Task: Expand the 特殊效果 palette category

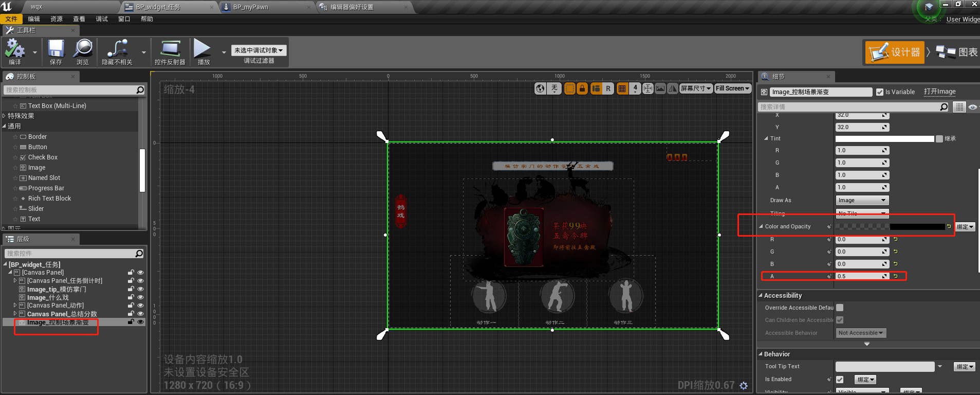Action: (x=4, y=116)
